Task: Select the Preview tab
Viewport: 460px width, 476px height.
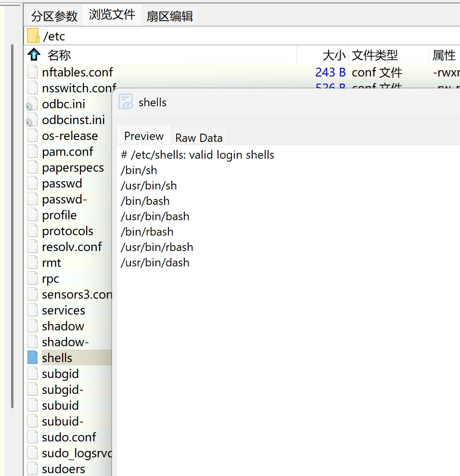Action: click(x=144, y=136)
